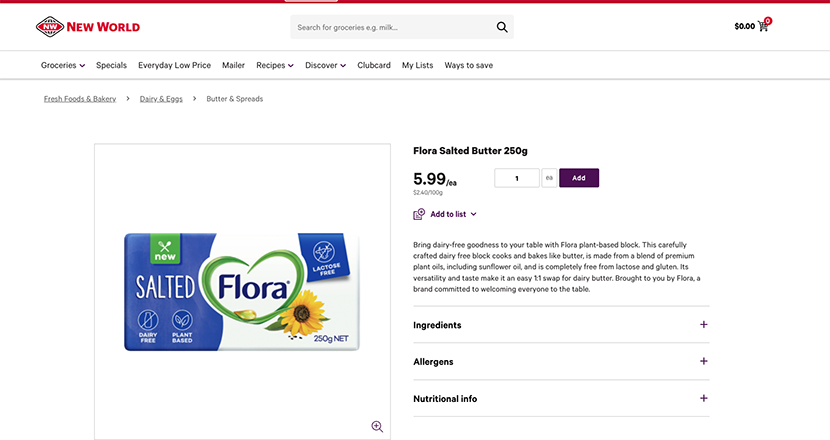
Task: Click the Flora butter product image
Action: pos(242,291)
